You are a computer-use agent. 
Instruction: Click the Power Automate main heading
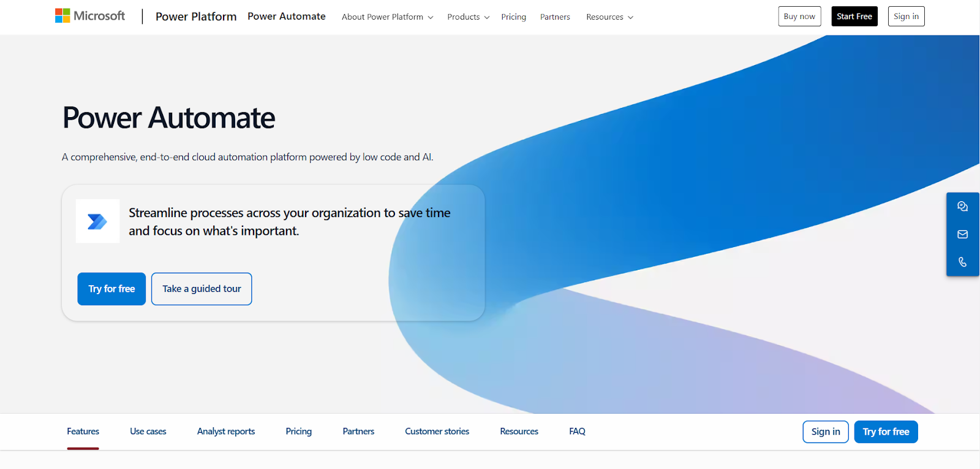point(169,118)
